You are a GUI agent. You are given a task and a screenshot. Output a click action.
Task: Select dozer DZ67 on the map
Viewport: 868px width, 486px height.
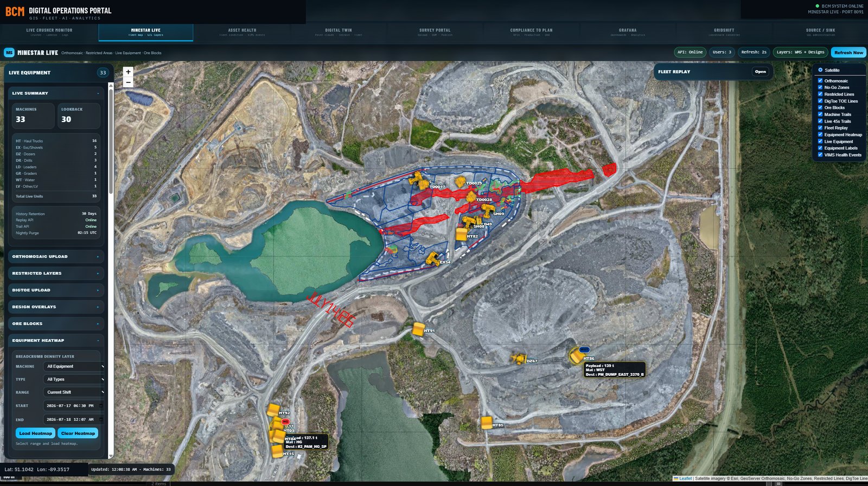[x=519, y=359]
